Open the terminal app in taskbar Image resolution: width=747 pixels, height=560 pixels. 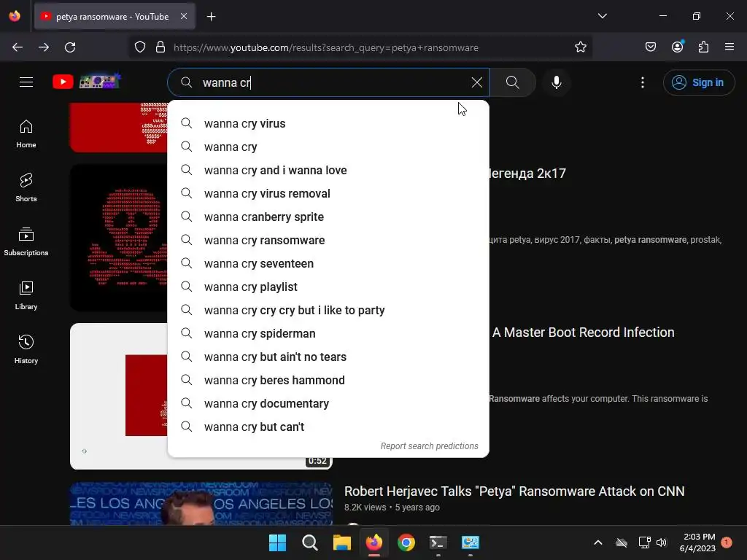(x=438, y=542)
